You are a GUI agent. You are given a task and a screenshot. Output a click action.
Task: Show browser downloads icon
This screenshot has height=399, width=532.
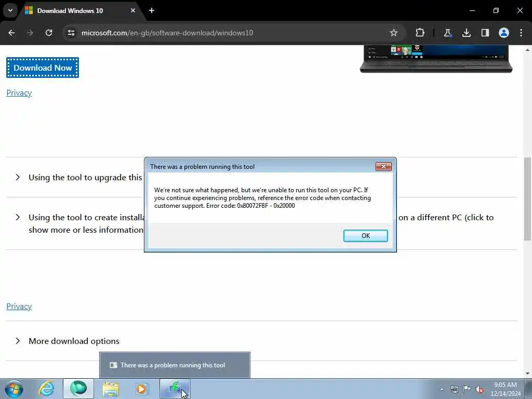point(467,33)
